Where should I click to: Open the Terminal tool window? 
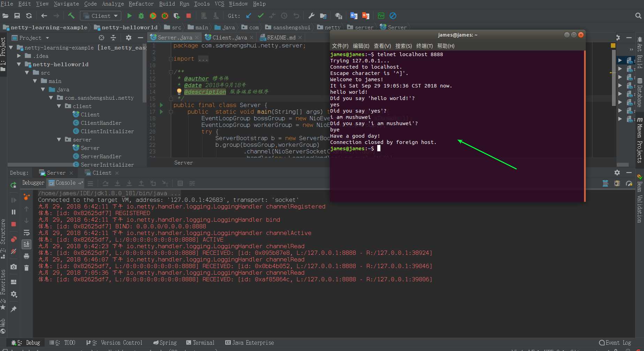[x=200, y=343]
